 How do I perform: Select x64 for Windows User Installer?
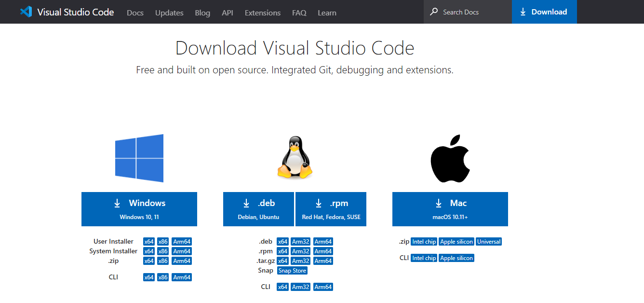pyautogui.click(x=149, y=242)
